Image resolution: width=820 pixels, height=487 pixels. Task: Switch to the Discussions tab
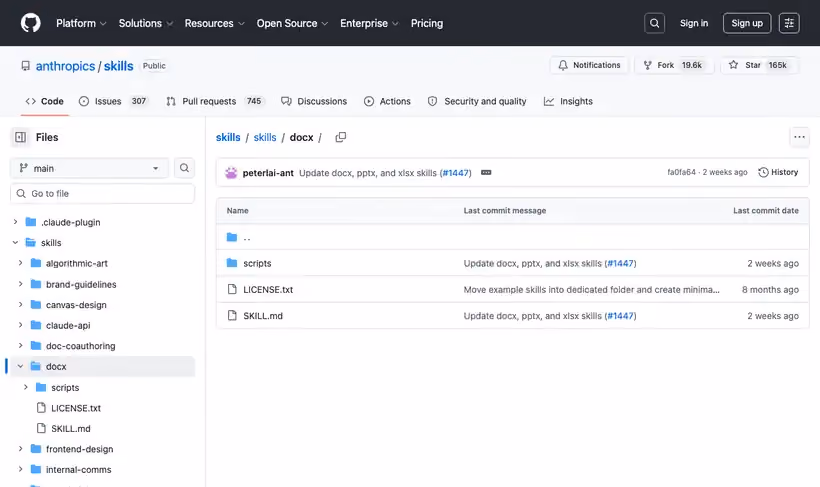coord(314,101)
